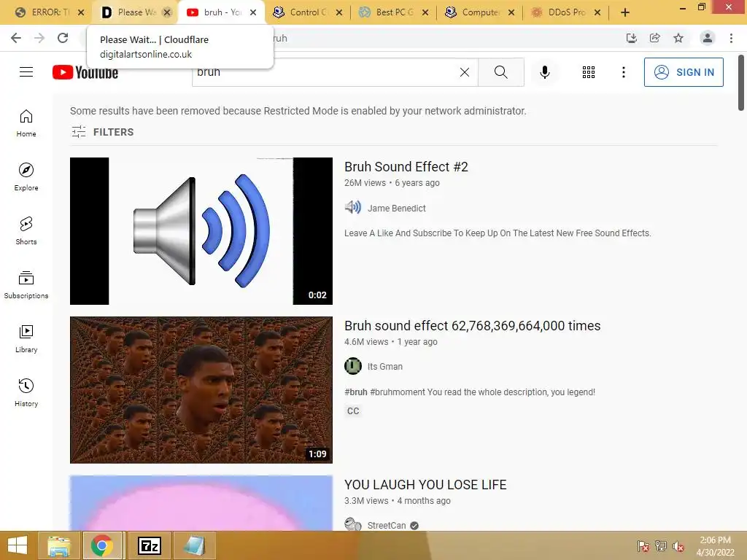This screenshot has height=560, width=747.
Task: Click the SIGN IN button
Action: (x=684, y=72)
